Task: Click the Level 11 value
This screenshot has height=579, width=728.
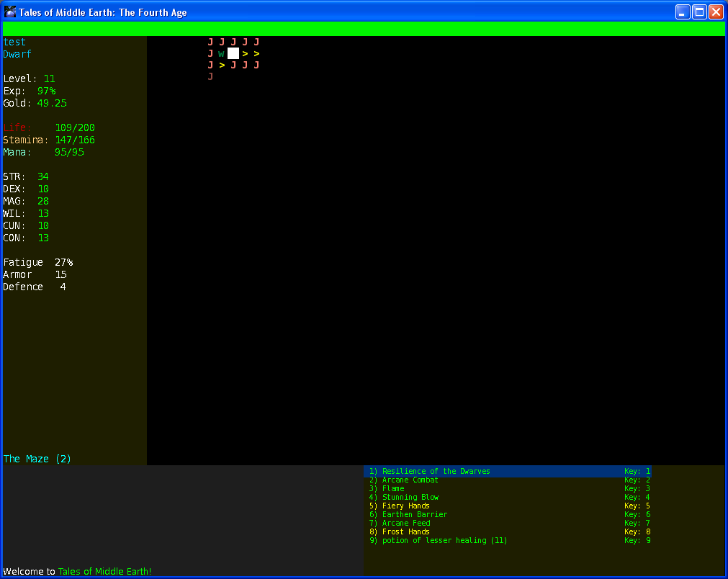Action: (49, 78)
